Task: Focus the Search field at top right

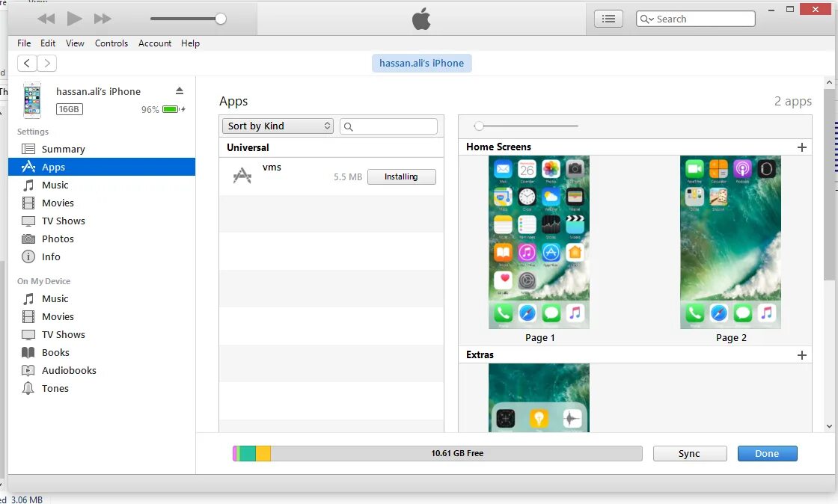Action: [695, 19]
